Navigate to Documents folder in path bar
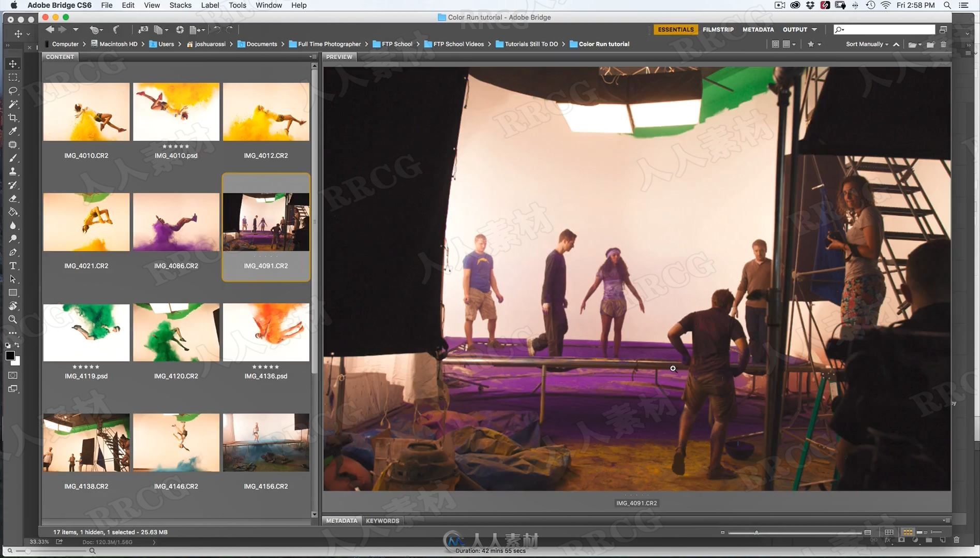The image size is (980, 558). pyautogui.click(x=257, y=44)
